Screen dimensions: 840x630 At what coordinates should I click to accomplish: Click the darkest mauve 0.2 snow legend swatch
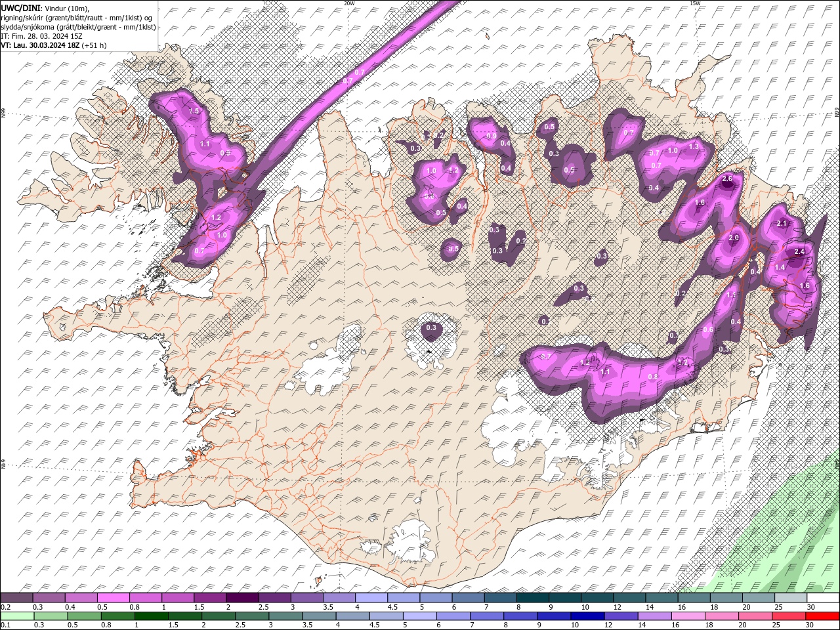coord(16,598)
